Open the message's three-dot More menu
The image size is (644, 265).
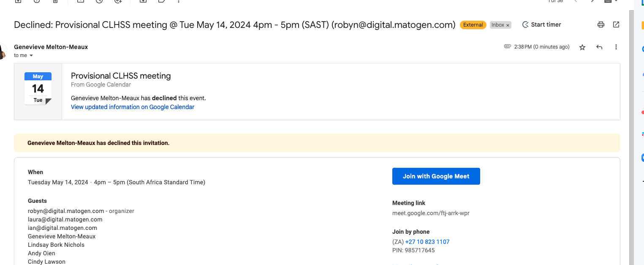[x=616, y=47]
